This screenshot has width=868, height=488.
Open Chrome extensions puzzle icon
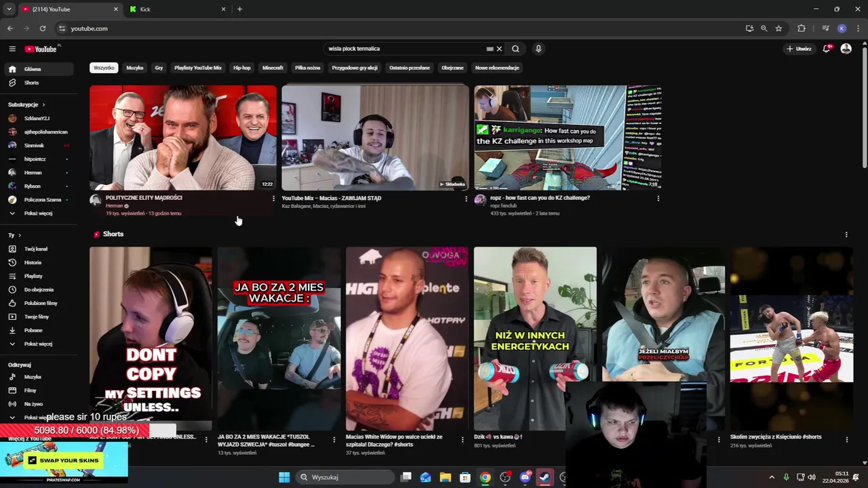click(802, 28)
